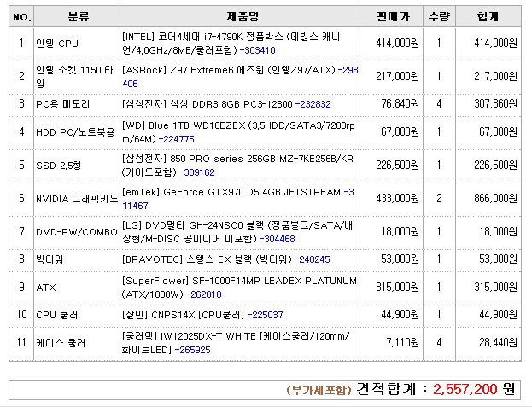Select the 합계 column header
Screen dimensions: 532x407
pyautogui.click(x=488, y=16)
